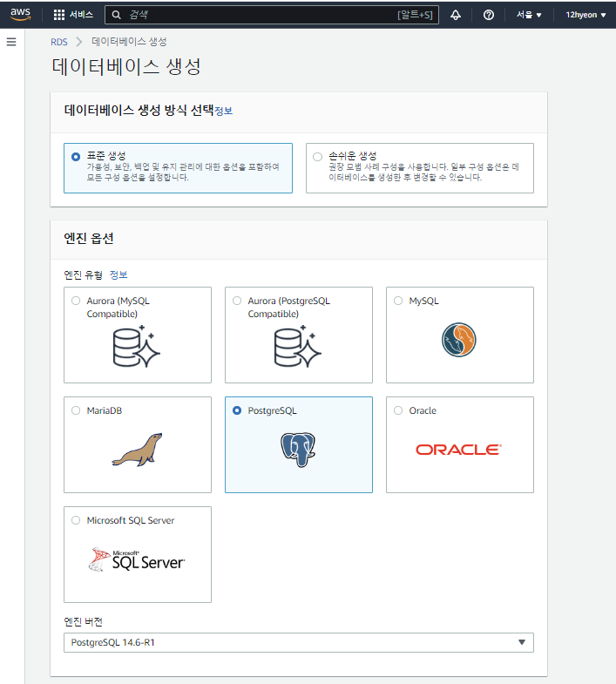Select 손쉬운 생성 radio button
Screen dimensions: 616x684
coord(318,157)
